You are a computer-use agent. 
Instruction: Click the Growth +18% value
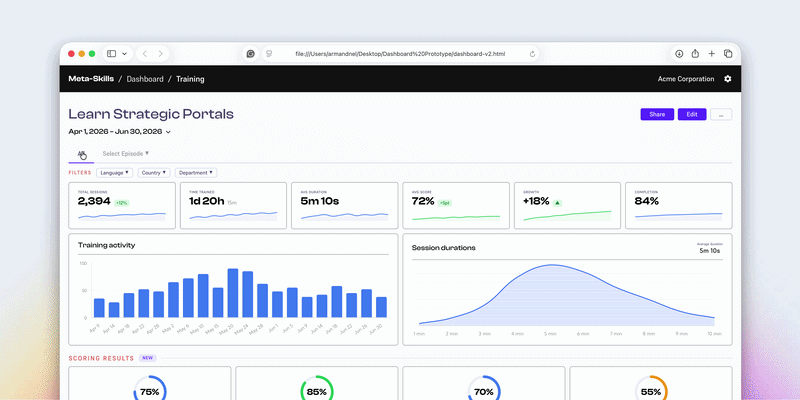coord(536,202)
